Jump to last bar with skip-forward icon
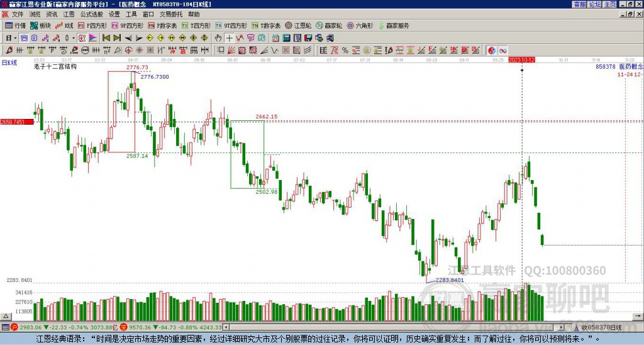 click(117, 38)
